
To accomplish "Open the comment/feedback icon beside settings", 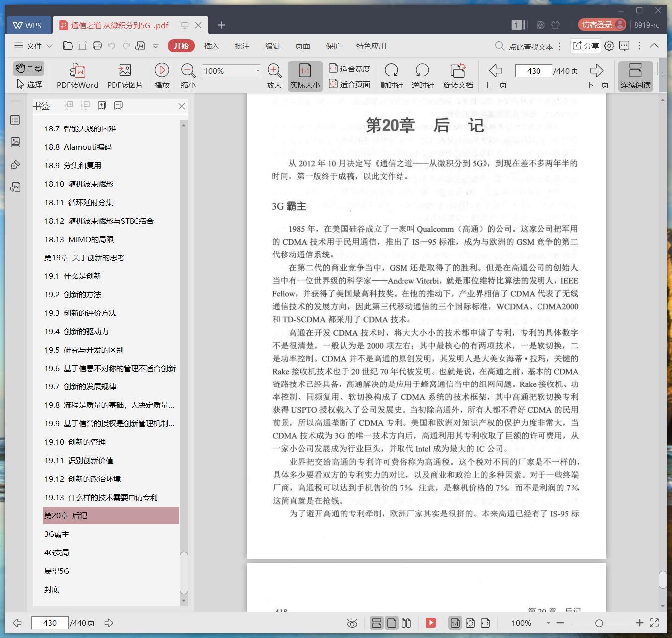I will click(624, 46).
